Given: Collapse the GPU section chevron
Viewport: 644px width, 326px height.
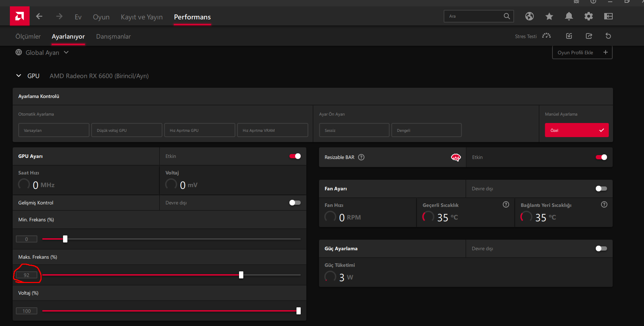Looking at the screenshot, I should (x=19, y=76).
